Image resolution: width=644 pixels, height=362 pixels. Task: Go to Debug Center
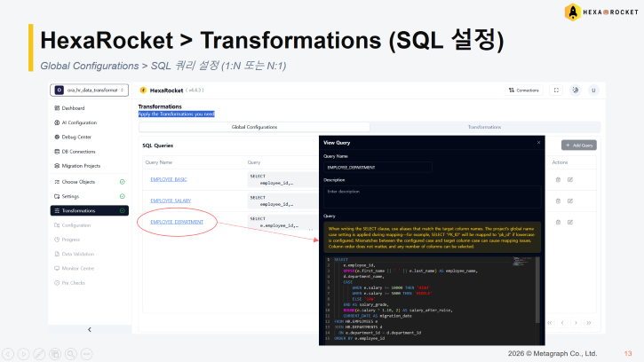(x=76, y=137)
